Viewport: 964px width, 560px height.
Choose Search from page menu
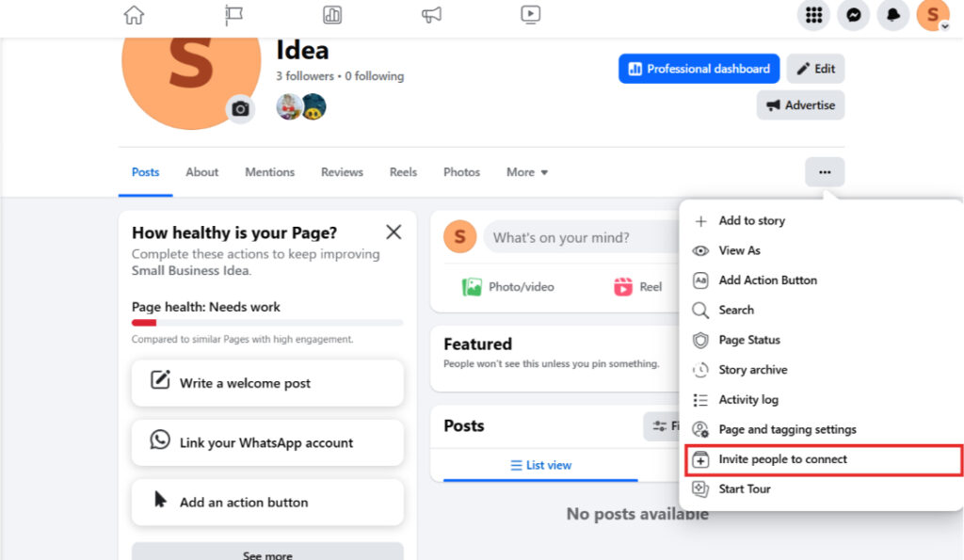(821, 310)
